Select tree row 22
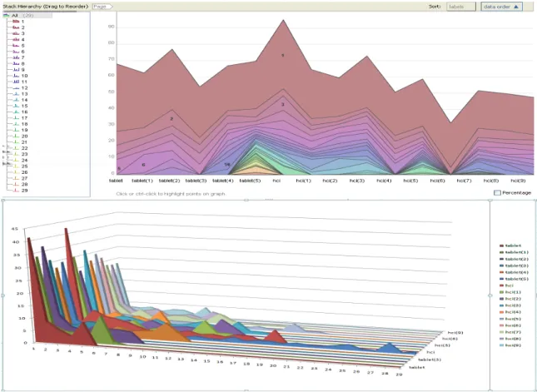The image size is (537, 392). [x=20, y=148]
